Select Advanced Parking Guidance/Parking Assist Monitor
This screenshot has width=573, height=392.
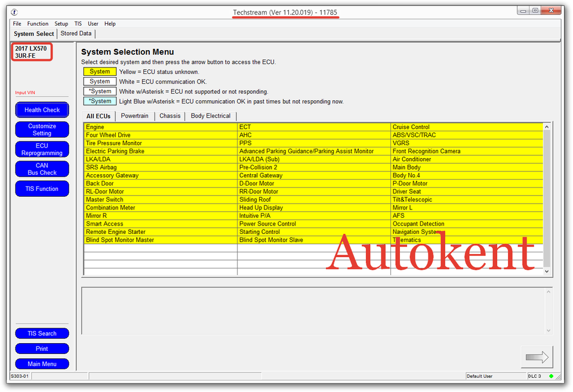click(x=314, y=151)
